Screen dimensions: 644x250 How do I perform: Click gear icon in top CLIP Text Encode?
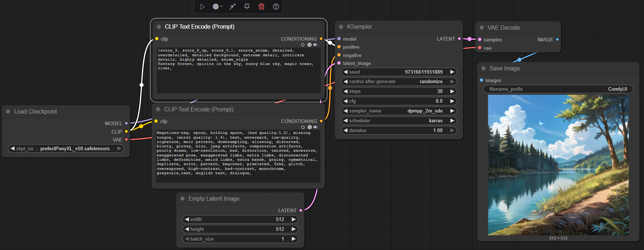coord(309,45)
